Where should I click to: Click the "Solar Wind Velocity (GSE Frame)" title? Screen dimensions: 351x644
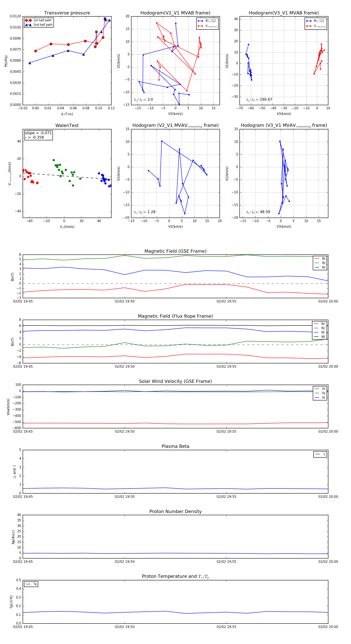175,382
